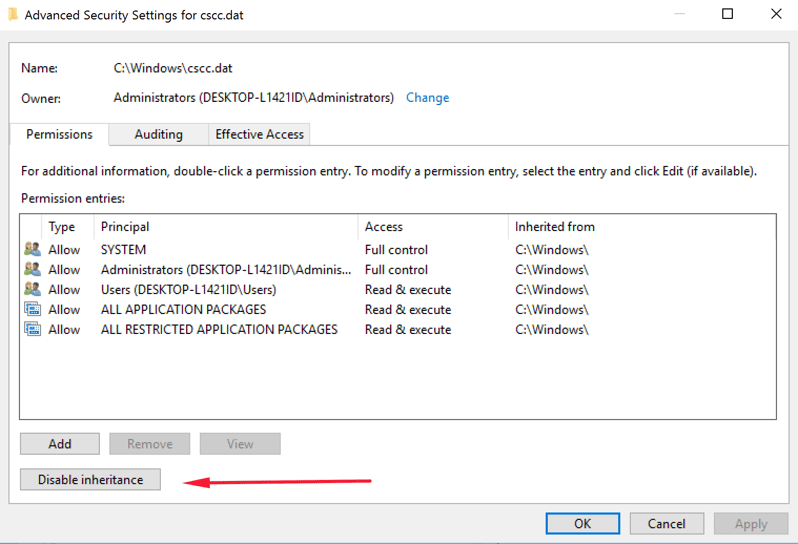The height and width of the screenshot is (544, 798).
Task: Click the ALL APPLICATION PACKAGES entry icon
Action: point(32,310)
